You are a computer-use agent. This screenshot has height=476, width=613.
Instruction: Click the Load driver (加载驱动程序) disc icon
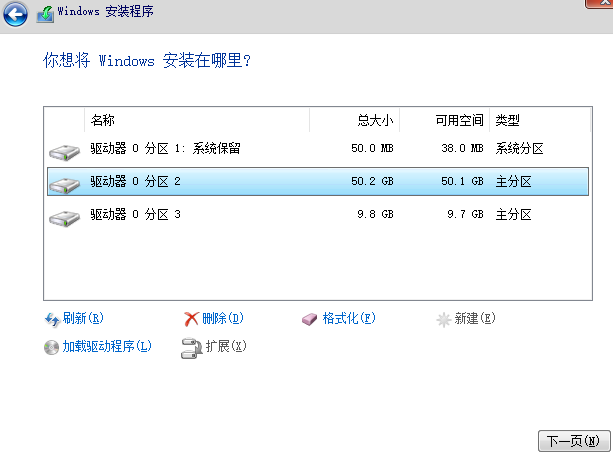52,347
